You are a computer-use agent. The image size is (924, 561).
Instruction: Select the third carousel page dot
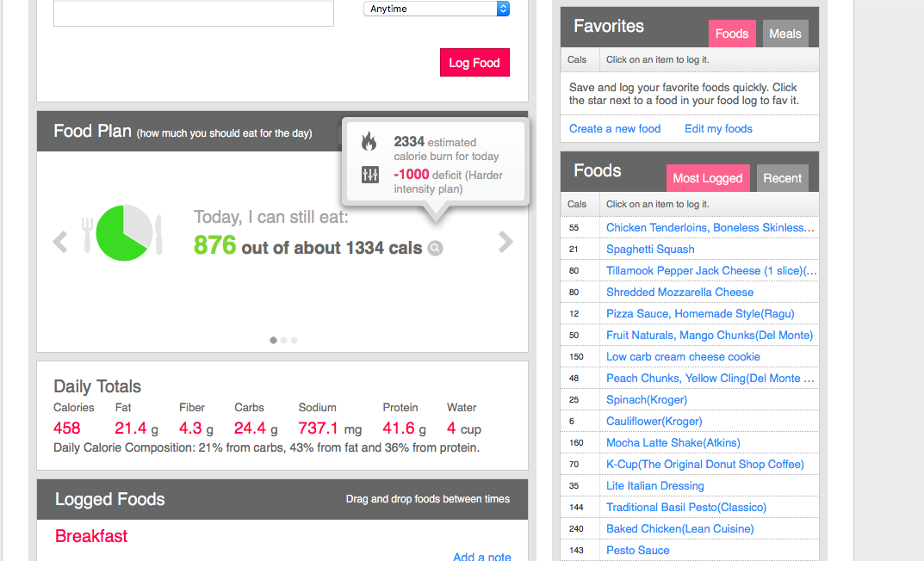[x=294, y=340]
